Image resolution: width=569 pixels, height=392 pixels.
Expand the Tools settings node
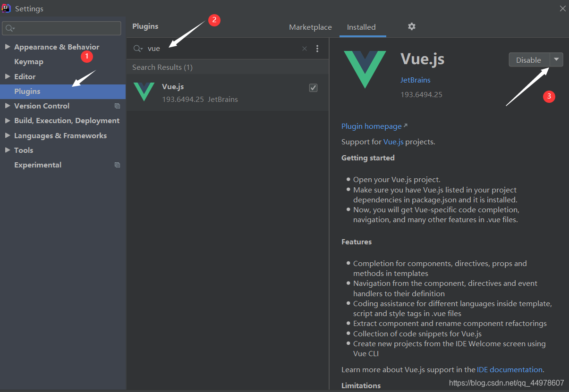(8, 150)
